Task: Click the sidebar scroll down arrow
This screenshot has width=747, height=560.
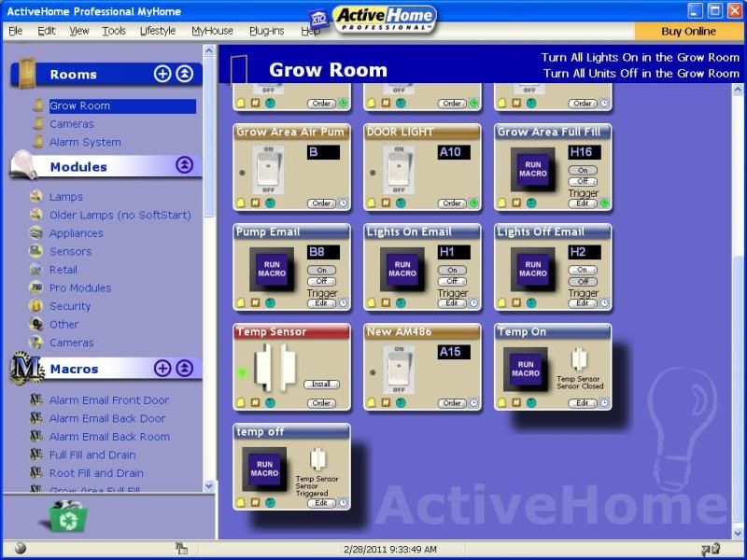Action: click(209, 486)
